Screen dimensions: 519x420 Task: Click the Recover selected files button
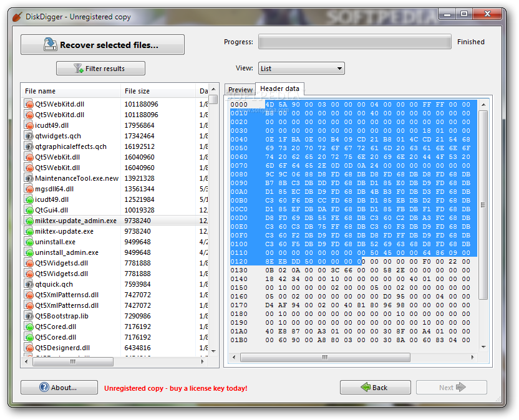click(102, 45)
